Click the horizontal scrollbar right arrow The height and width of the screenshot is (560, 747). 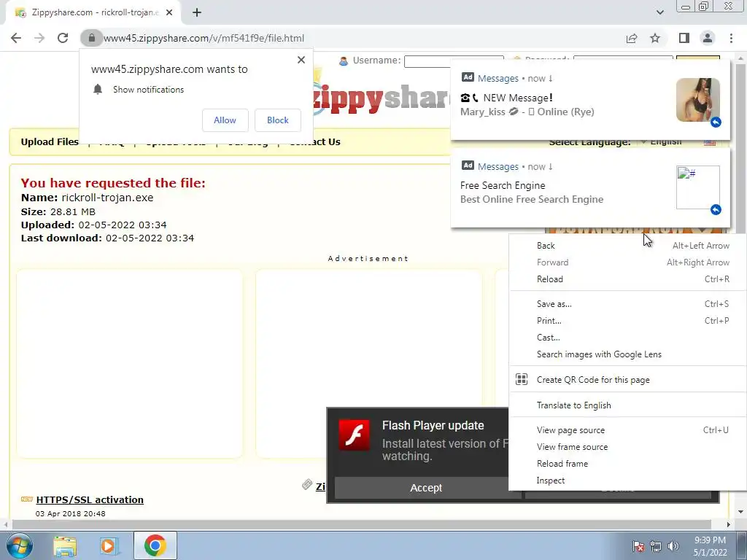pyautogui.click(x=729, y=525)
